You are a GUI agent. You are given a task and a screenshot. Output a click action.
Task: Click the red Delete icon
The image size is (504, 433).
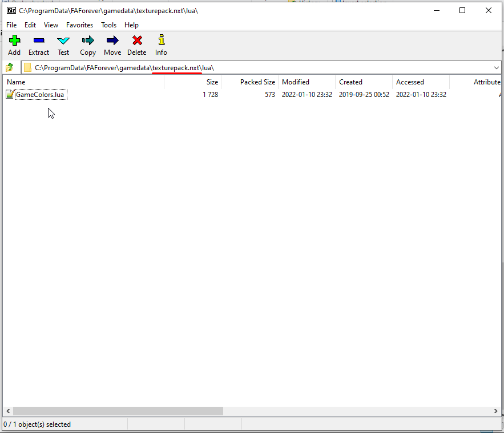(137, 41)
